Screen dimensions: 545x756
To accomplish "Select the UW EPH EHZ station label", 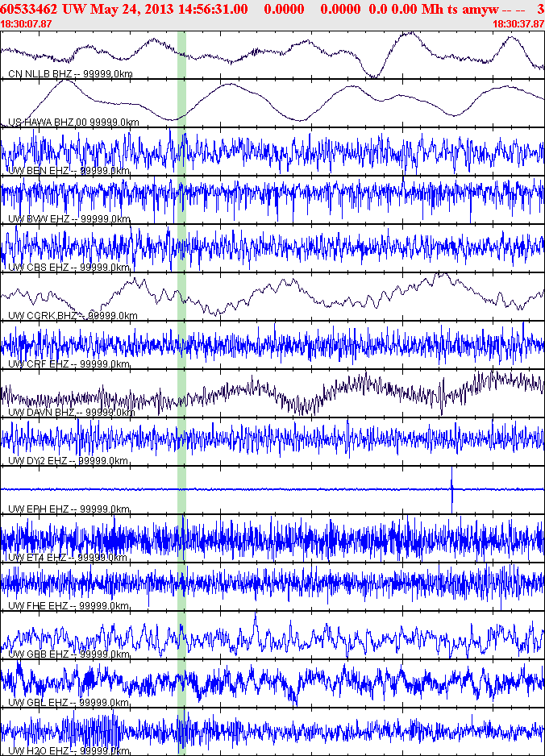I will click(x=69, y=509).
